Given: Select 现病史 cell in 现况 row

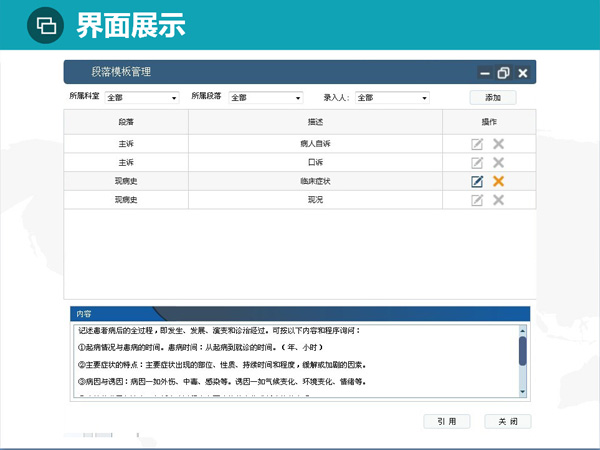Looking at the screenshot, I should tap(126, 200).
